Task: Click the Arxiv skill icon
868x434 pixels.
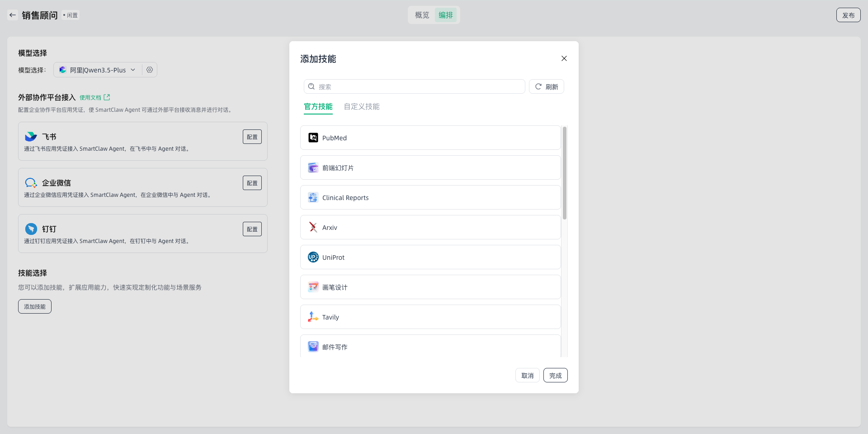Action: point(313,227)
